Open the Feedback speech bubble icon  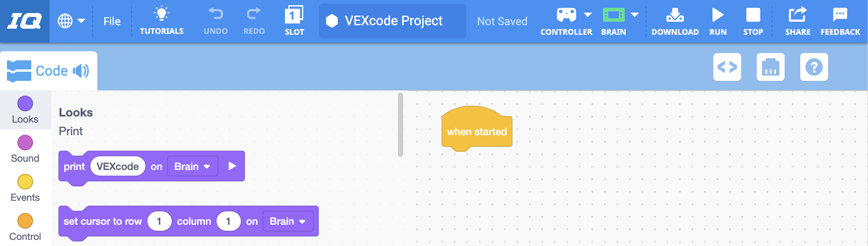click(840, 15)
